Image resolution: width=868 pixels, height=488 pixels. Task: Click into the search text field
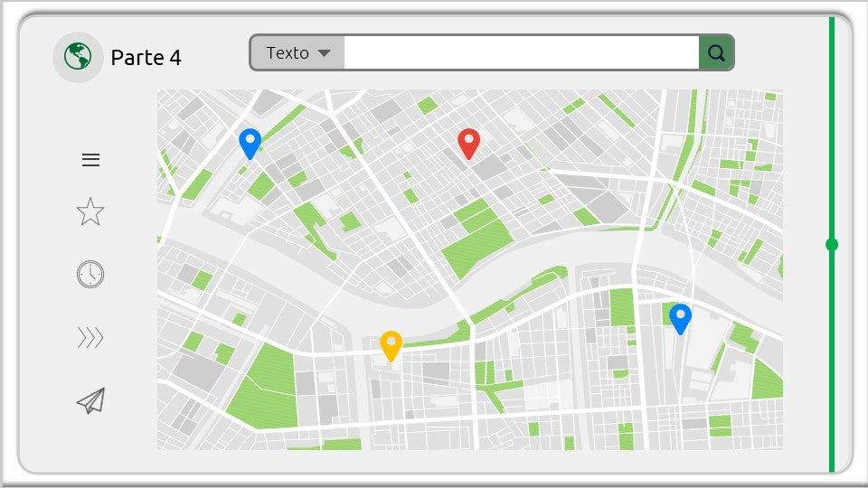522,53
